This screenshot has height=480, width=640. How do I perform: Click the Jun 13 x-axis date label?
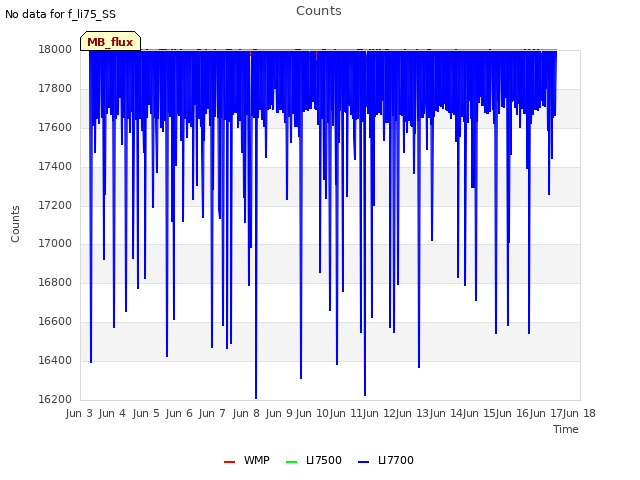411,413
